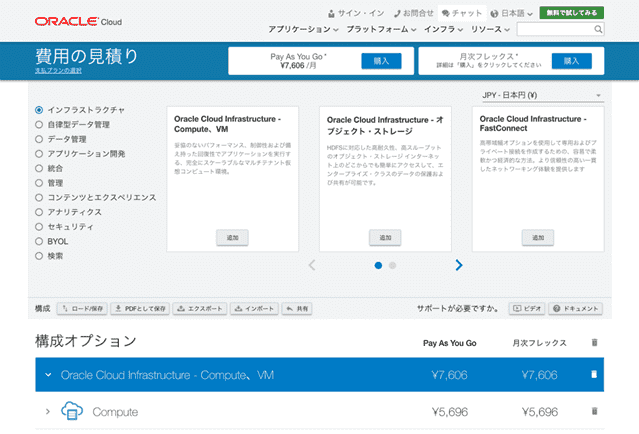Click the Oracle Cloud Infrastructure - FastConnect card title
This screenshot has width=639, height=434.
coord(533,123)
